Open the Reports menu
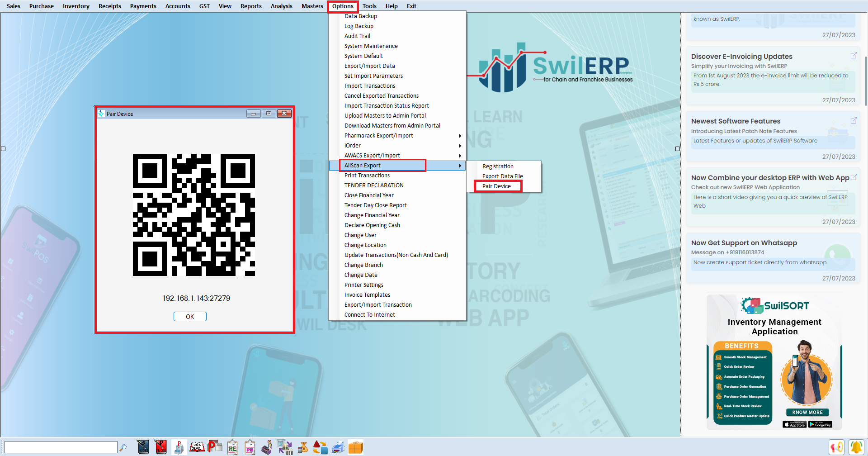 click(x=251, y=6)
